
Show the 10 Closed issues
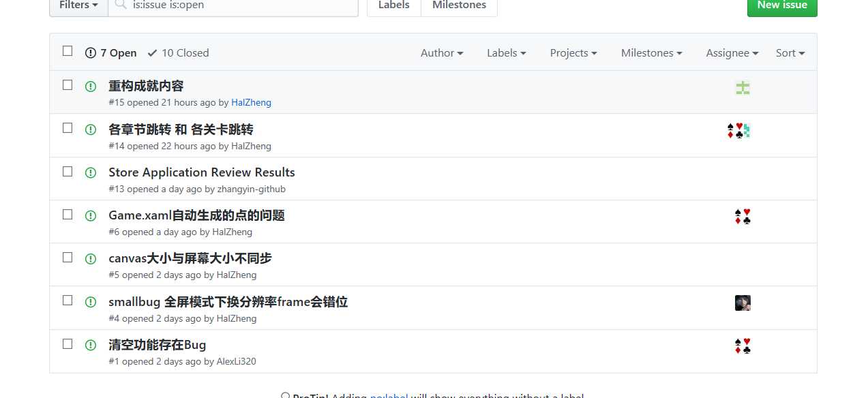[x=178, y=52]
